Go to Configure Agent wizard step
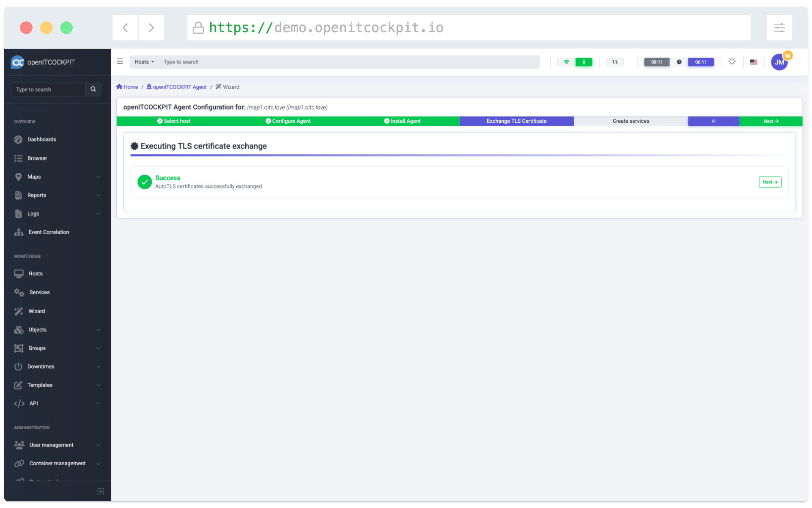Viewport: 812px width, 508px height. (288, 121)
